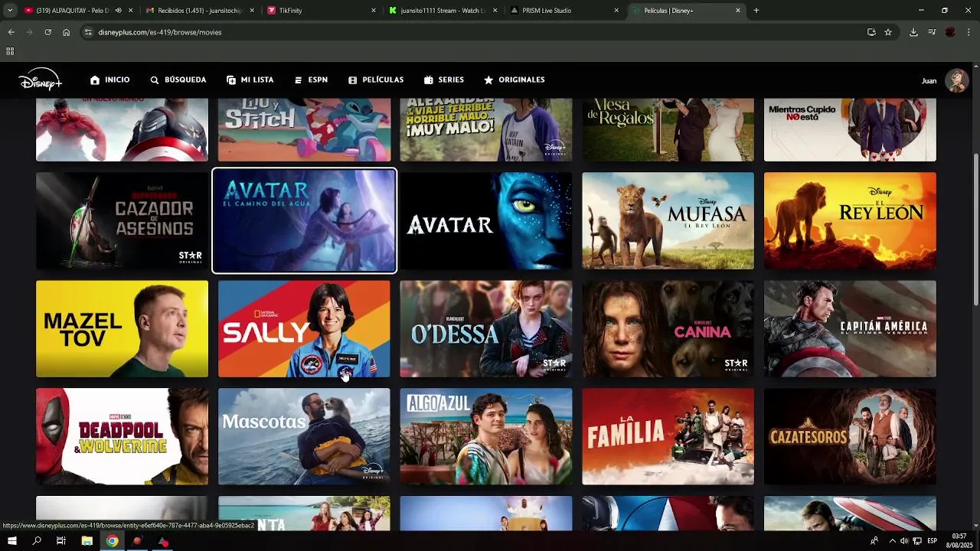980x551 pixels.
Task: Open Capitán América El Primer Vengador
Action: 850,328
